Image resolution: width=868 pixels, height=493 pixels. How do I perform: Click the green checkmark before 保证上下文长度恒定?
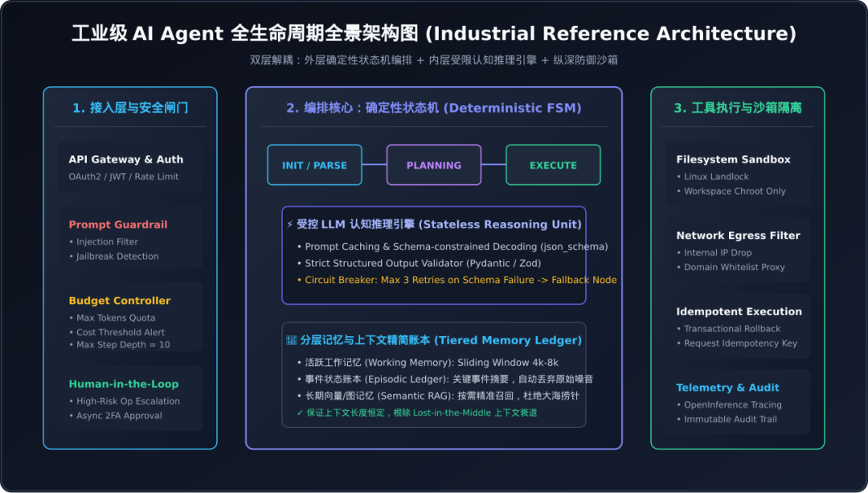300,413
